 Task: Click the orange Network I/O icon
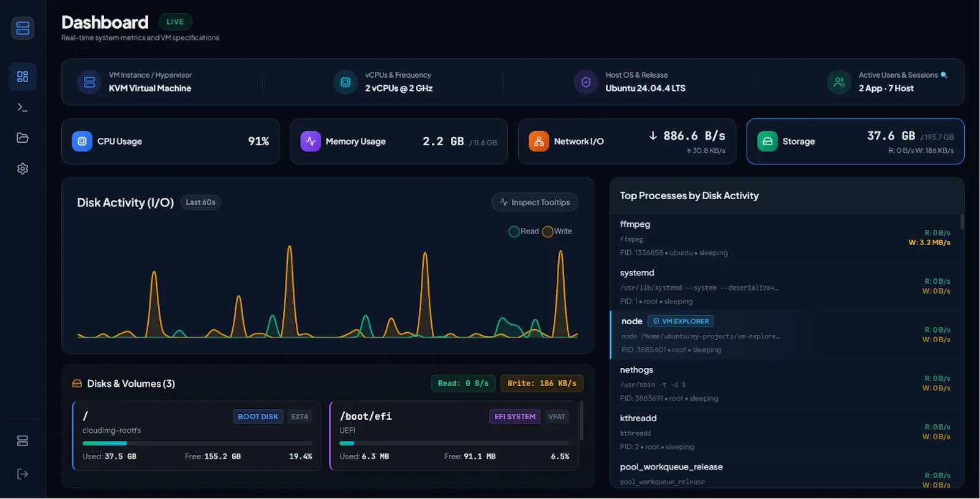click(x=539, y=142)
